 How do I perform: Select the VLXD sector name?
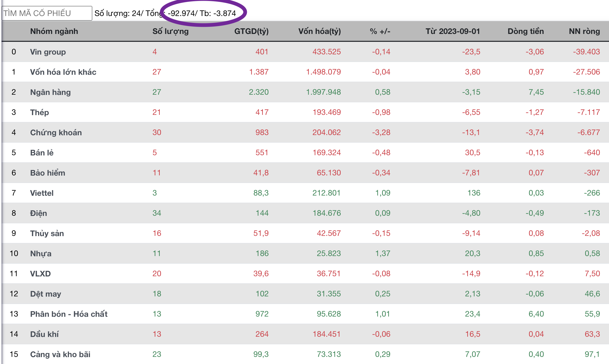pyautogui.click(x=40, y=273)
